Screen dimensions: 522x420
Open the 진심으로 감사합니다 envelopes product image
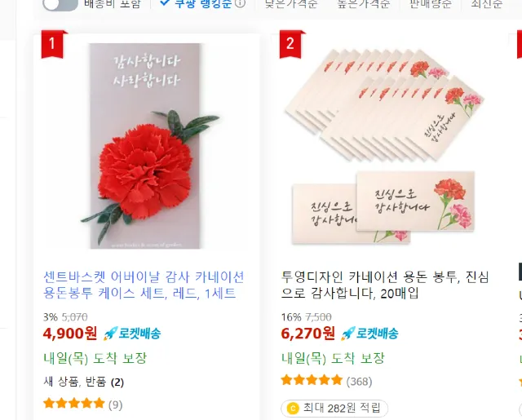(x=384, y=147)
